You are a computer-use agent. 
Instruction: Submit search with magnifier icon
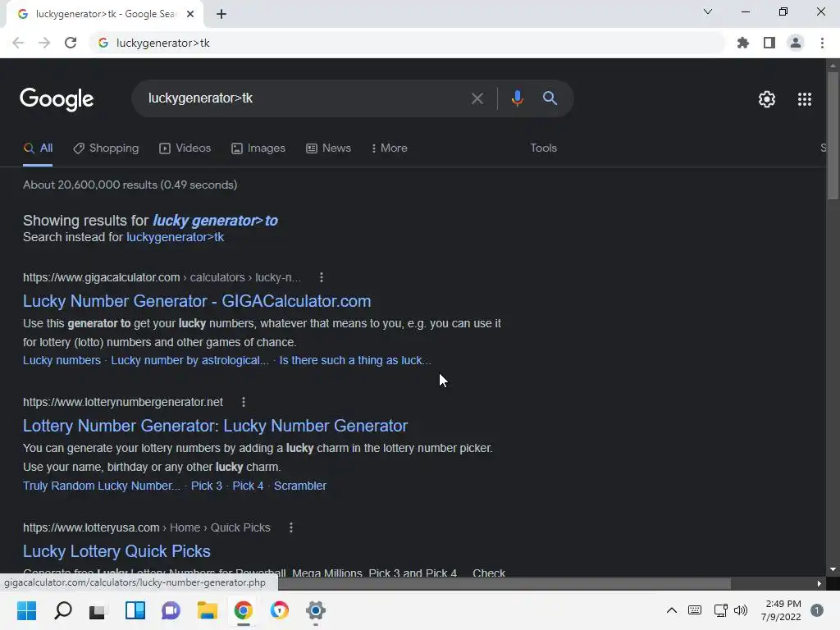click(x=550, y=98)
